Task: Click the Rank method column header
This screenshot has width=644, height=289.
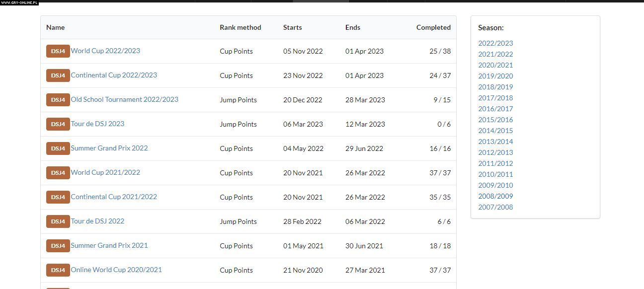Action: (x=241, y=27)
